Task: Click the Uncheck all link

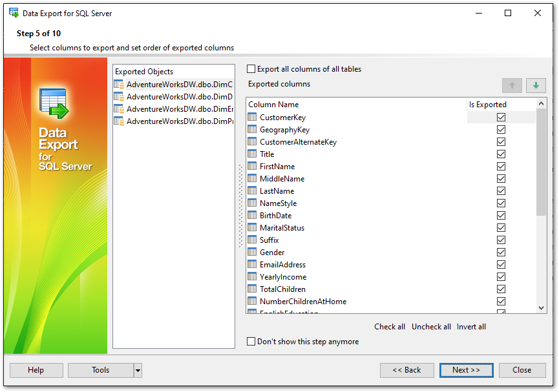Action: [431, 327]
